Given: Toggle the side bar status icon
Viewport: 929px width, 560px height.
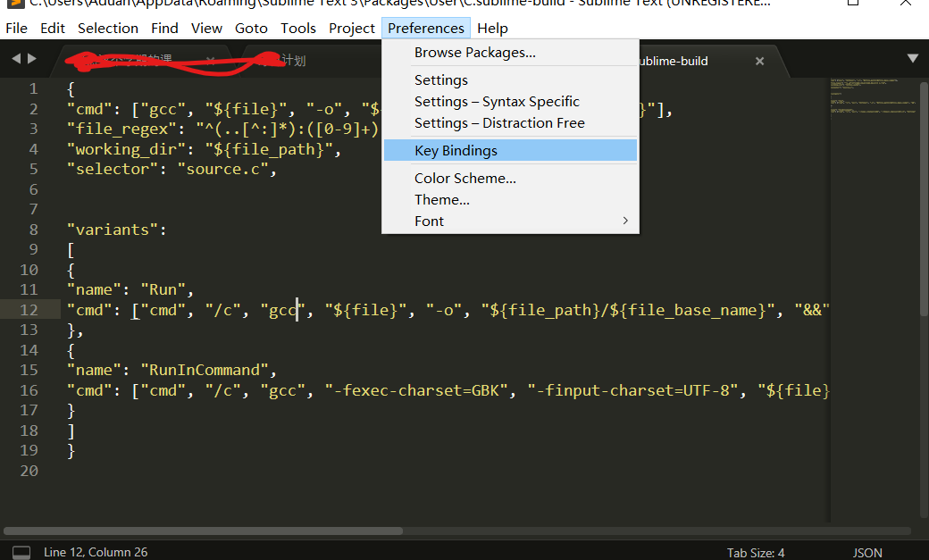Looking at the screenshot, I should coord(21,552).
